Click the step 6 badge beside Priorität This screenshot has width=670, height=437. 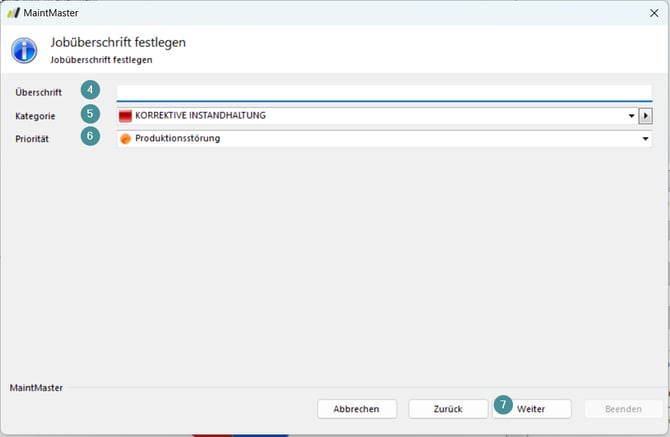pyautogui.click(x=91, y=138)
